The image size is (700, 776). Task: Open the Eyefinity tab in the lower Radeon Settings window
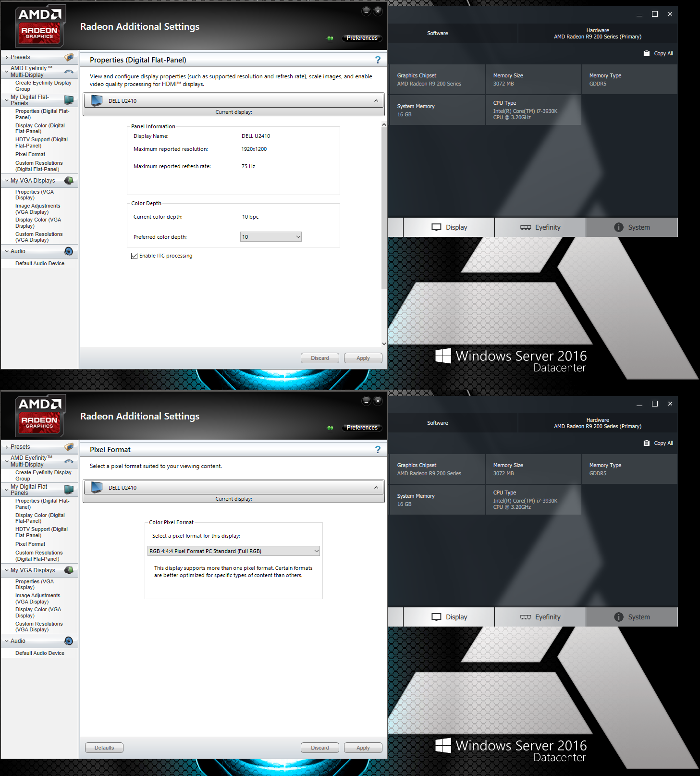[x=540, y=617]
